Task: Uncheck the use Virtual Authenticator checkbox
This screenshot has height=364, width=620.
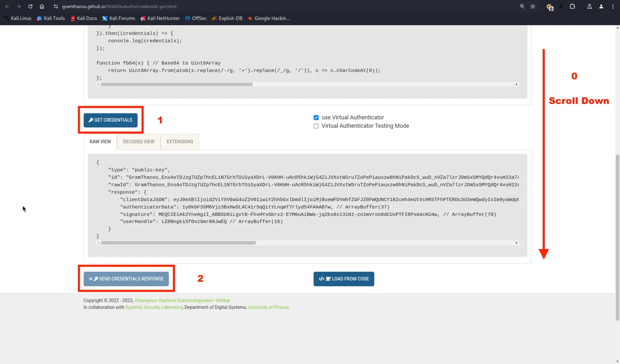Action: (x=316, y=117)
